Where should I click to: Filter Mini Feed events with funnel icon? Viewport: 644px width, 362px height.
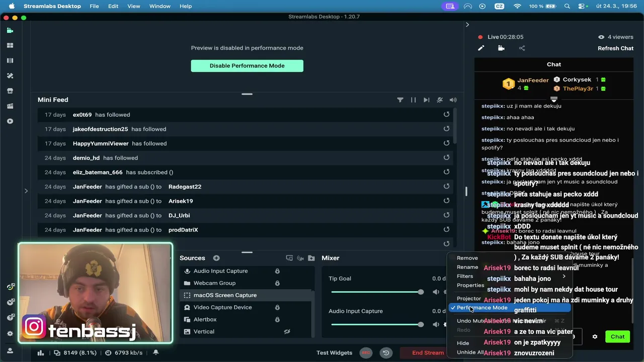coord(400,100)
